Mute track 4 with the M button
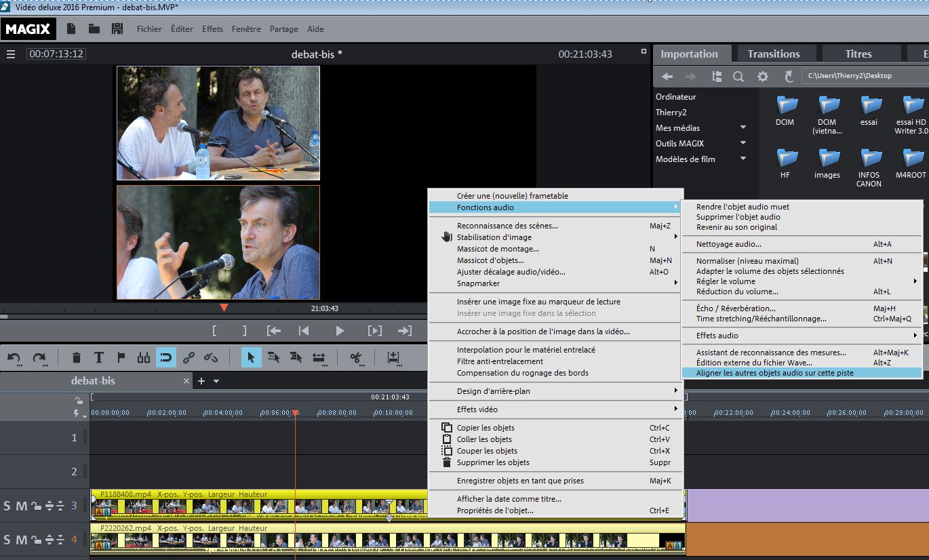 pos(21,540)
